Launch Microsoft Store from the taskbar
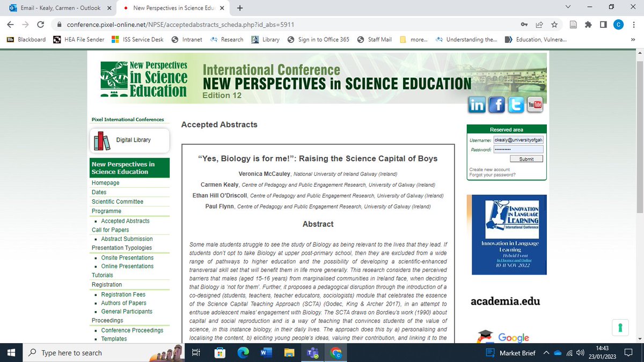The image size is (644, 362). tap(220, 352)
